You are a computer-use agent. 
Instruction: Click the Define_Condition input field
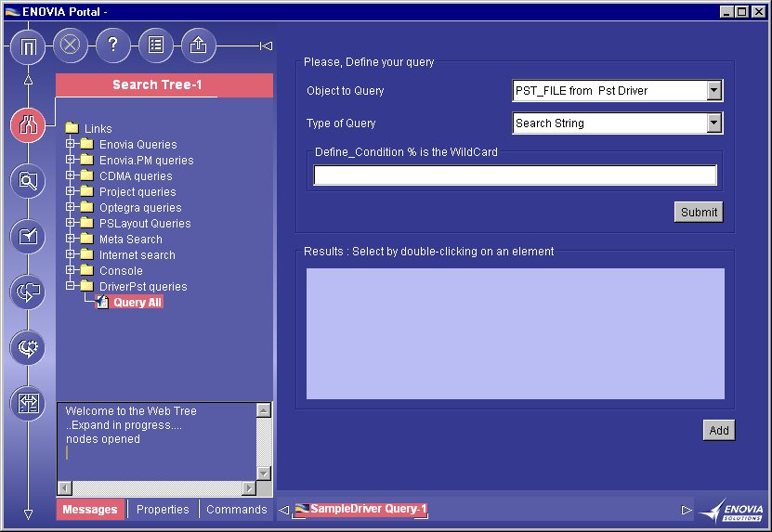point(515,175)
